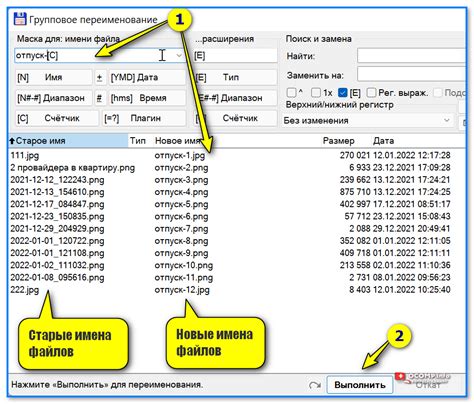Select the file 2022-01-02_111032.png
This screenshot has height=404, width=474.
pyautogui.click(x=57, y=266)
